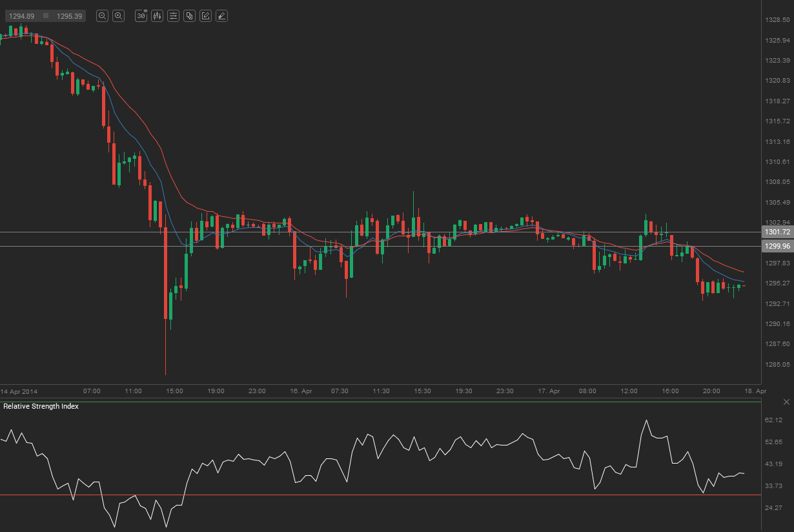Click the 1328.50 value on price axis
The image size is (794, 532).
(777, 20)
